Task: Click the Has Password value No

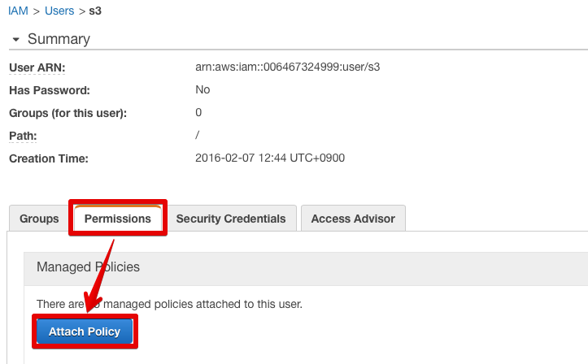Action: point(203,90)
